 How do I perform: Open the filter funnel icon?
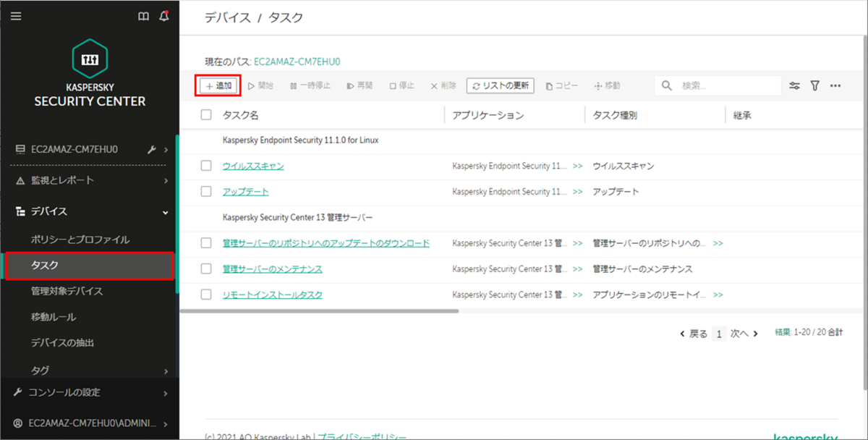coord(815,85)
